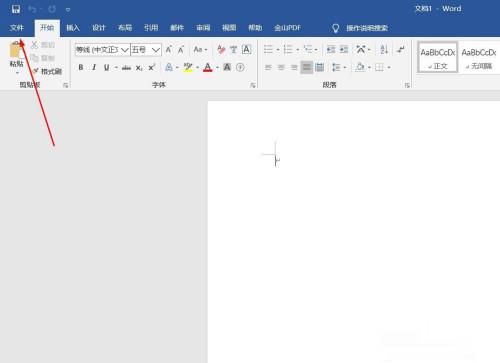The height and width of the screenshot is (363, 500).
Task: Click the Sort A-Z icon
Action: [384, 50]
